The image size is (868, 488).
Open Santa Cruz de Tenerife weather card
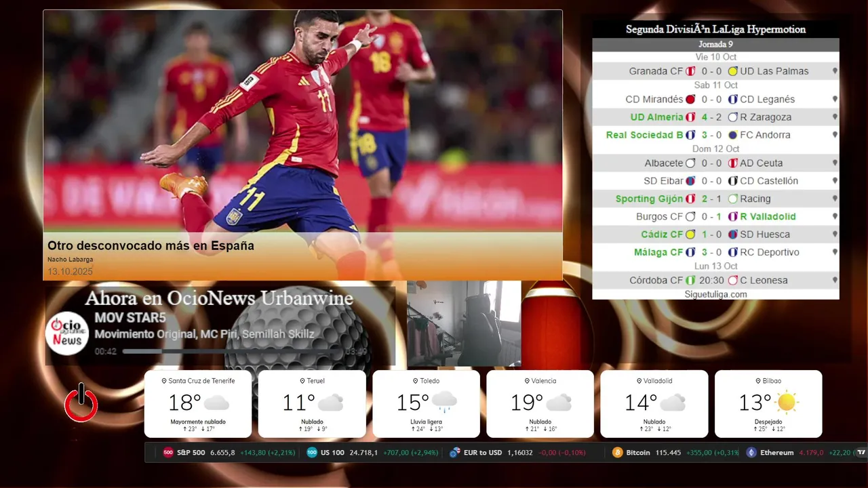(198, 403)
